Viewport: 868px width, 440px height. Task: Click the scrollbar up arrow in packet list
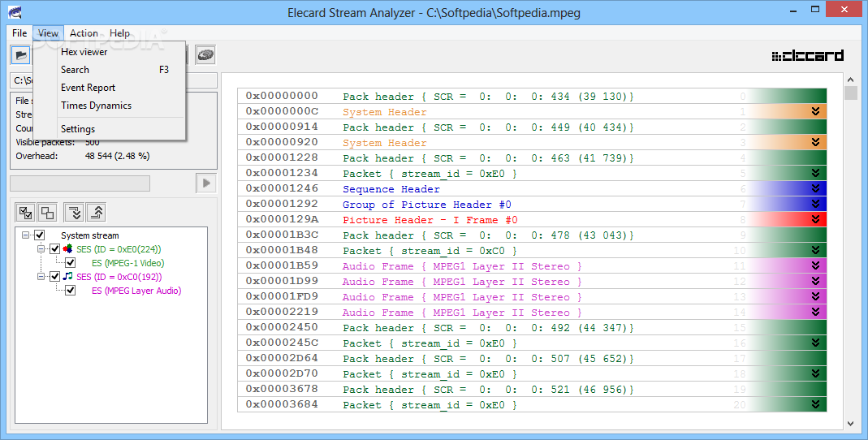[851, 80]
